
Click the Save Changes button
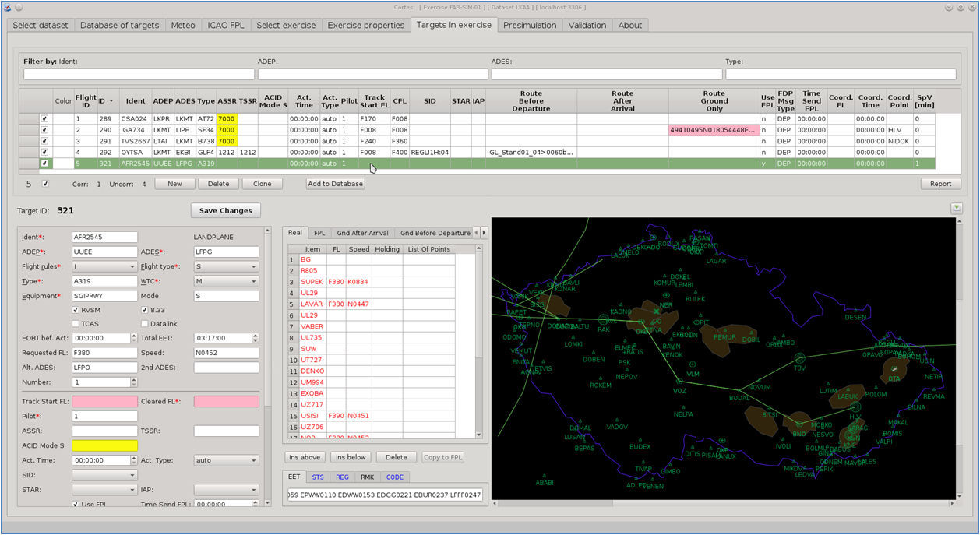click(225, 210)
